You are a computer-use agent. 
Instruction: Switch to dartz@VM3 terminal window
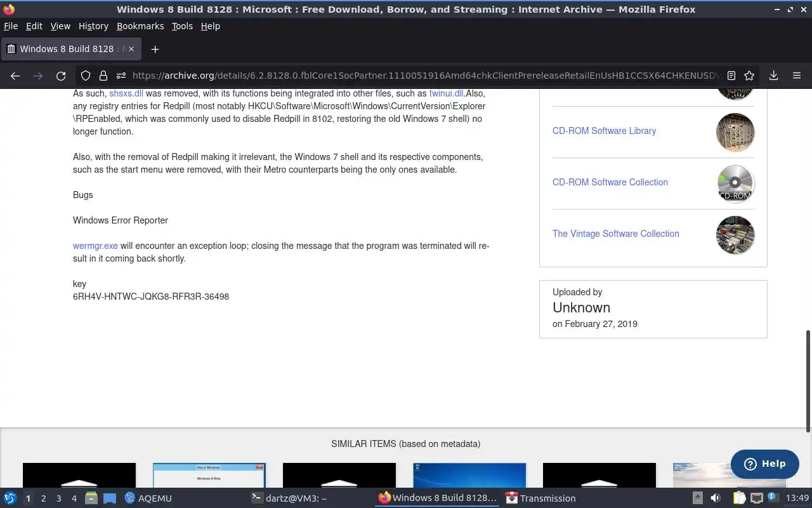point(289,498)
